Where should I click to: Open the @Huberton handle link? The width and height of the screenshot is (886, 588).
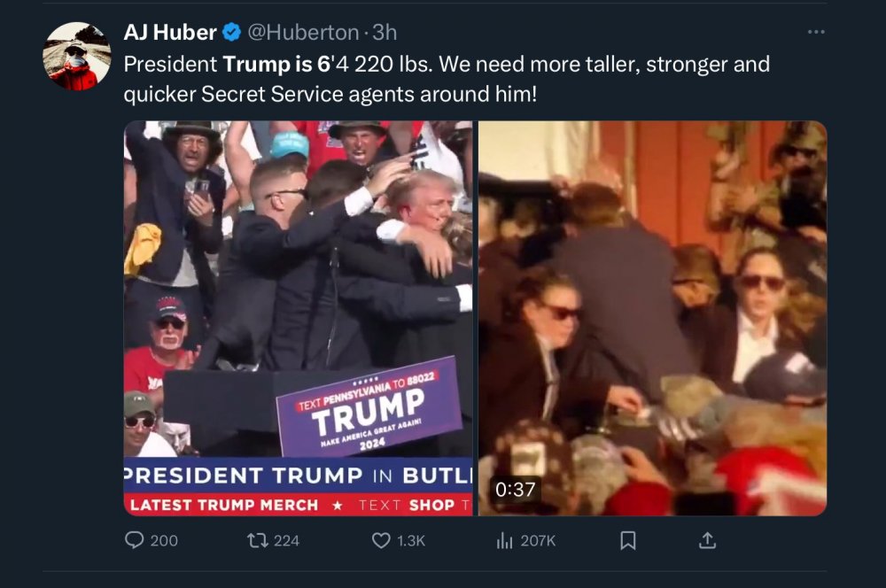pyautogui.click(x=303, y=32)
